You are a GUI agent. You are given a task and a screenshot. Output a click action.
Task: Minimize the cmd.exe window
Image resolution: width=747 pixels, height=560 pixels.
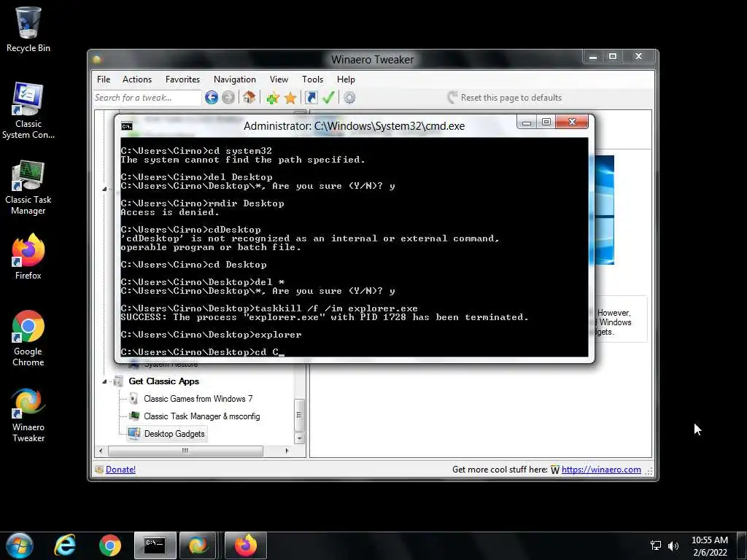click(527, 122)
